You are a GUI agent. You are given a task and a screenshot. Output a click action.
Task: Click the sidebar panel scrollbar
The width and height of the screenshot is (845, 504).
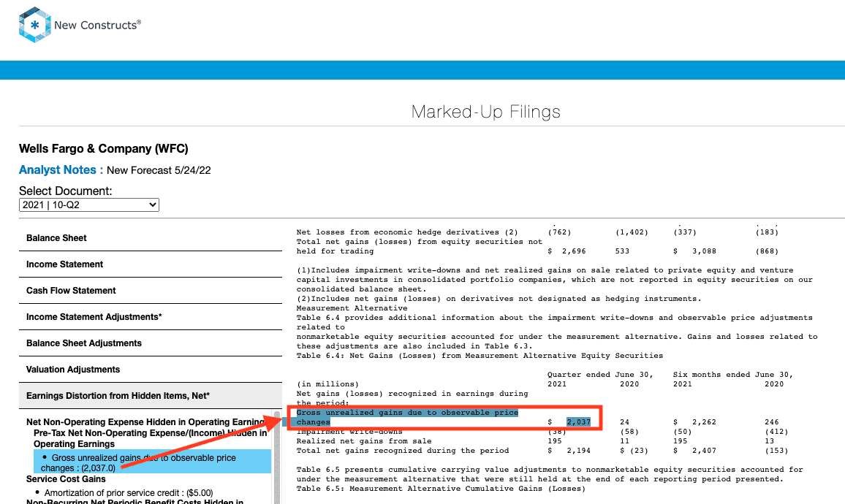coord(278,458)
